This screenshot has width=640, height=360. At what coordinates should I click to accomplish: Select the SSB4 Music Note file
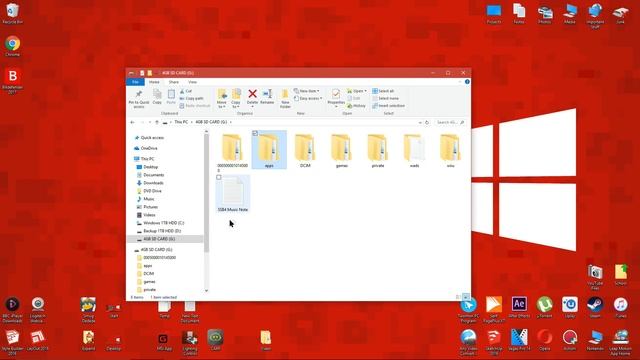[233, 194]
